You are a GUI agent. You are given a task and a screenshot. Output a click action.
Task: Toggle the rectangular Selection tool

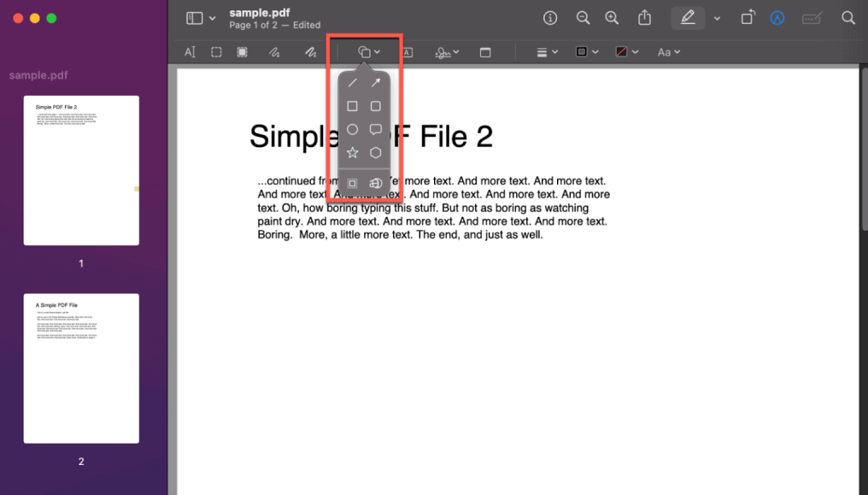coord(216,51)
